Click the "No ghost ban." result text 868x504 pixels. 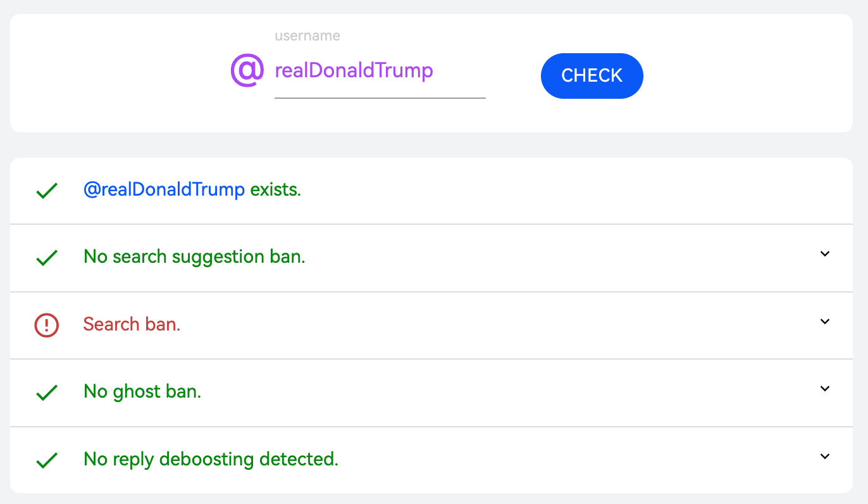[x=142, y=391]
